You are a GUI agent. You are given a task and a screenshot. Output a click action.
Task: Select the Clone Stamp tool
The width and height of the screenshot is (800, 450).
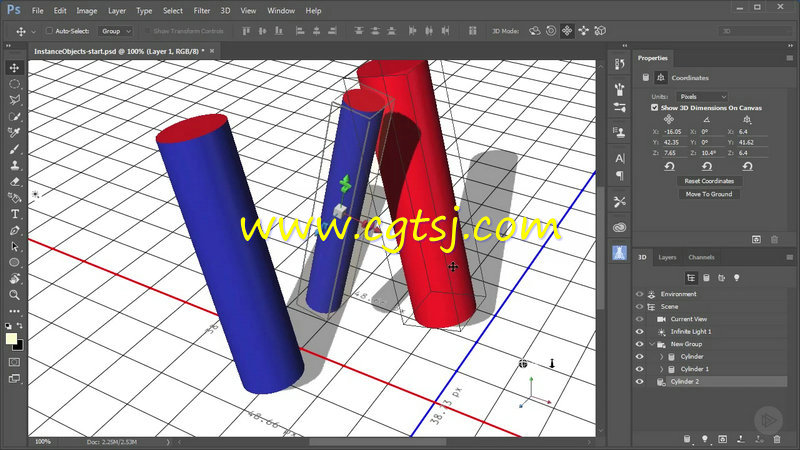14,165
